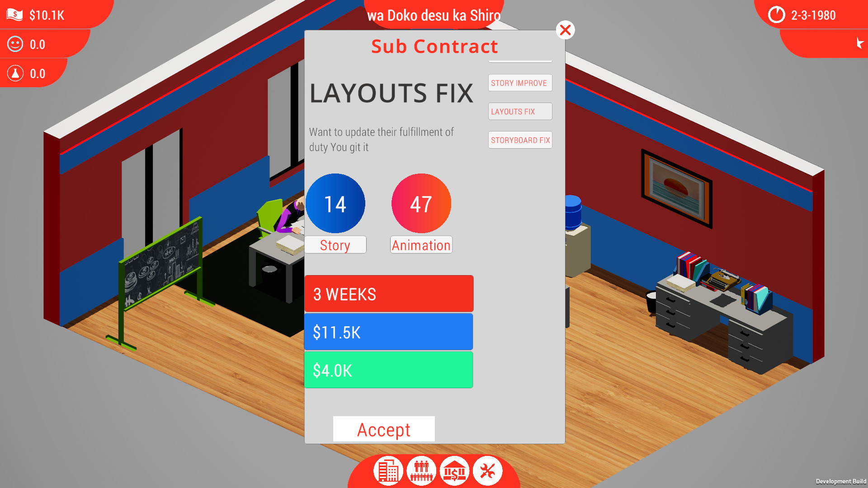The width and height of the screenshot is (868, 488).
Task: Click the finance/dollar sign icon
Action: [454, 472]
